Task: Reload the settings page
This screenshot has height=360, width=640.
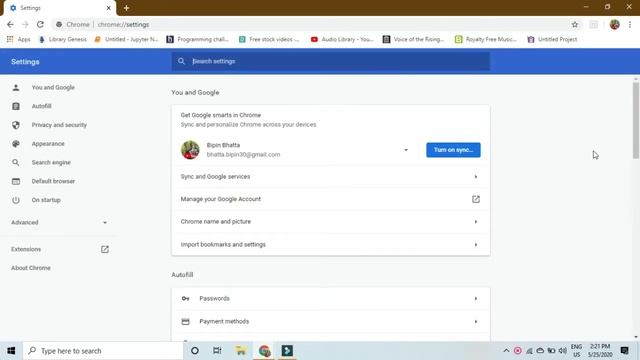Action: (x=40, y=24)
